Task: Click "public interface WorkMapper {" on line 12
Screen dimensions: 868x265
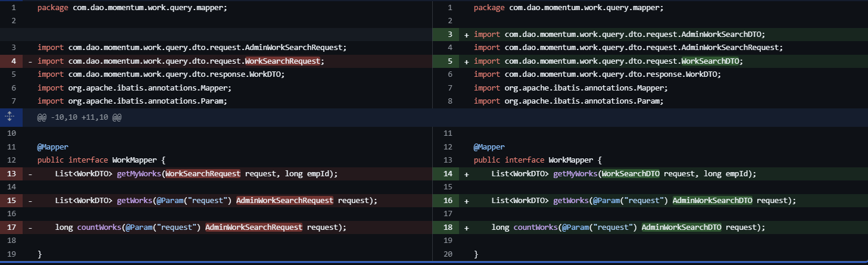Action: (x=101, y=160)
